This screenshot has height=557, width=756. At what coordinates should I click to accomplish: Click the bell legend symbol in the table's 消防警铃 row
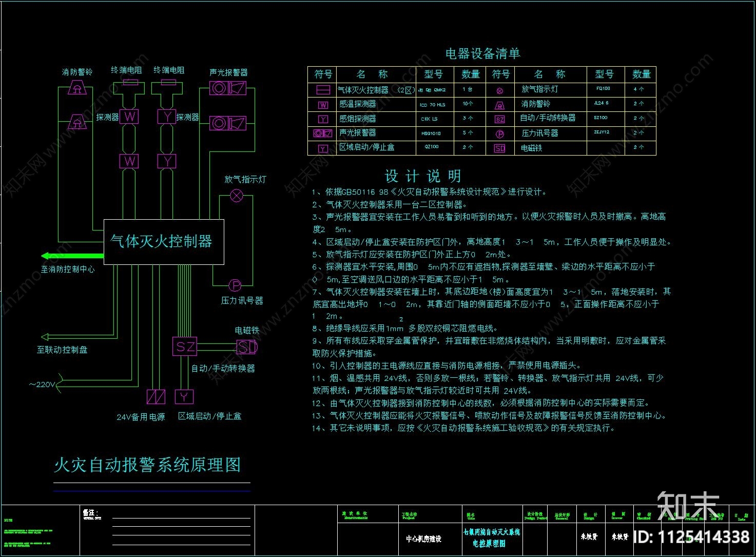[x=500, y=105]
